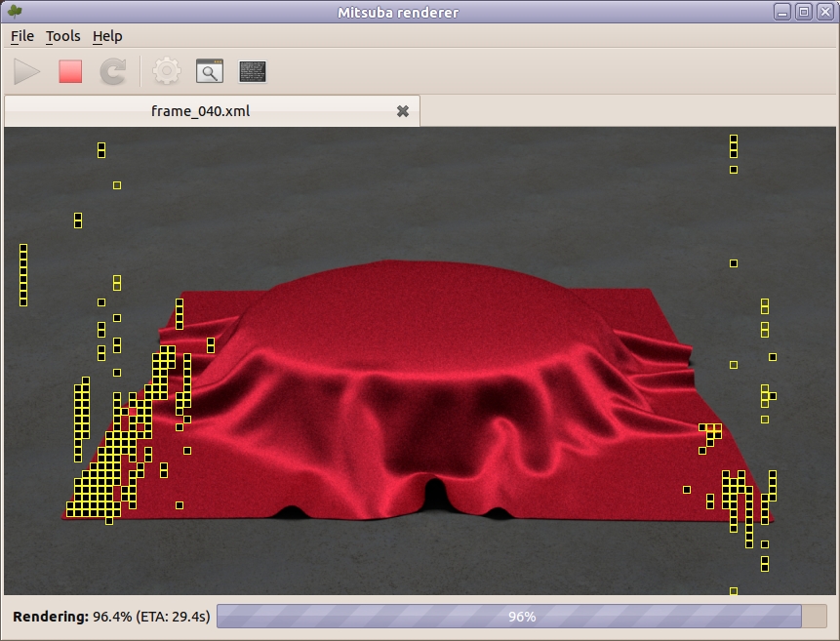This screenshot has width=840, height=641.
Task: Select the frame_040.xml tab
Action: (200, 111)
